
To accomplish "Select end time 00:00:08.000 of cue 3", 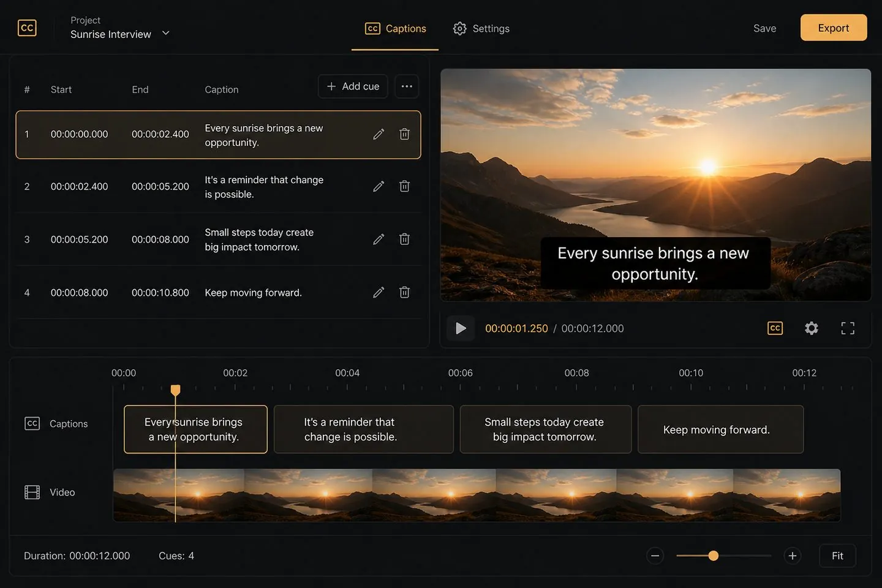I will point(160,239).
